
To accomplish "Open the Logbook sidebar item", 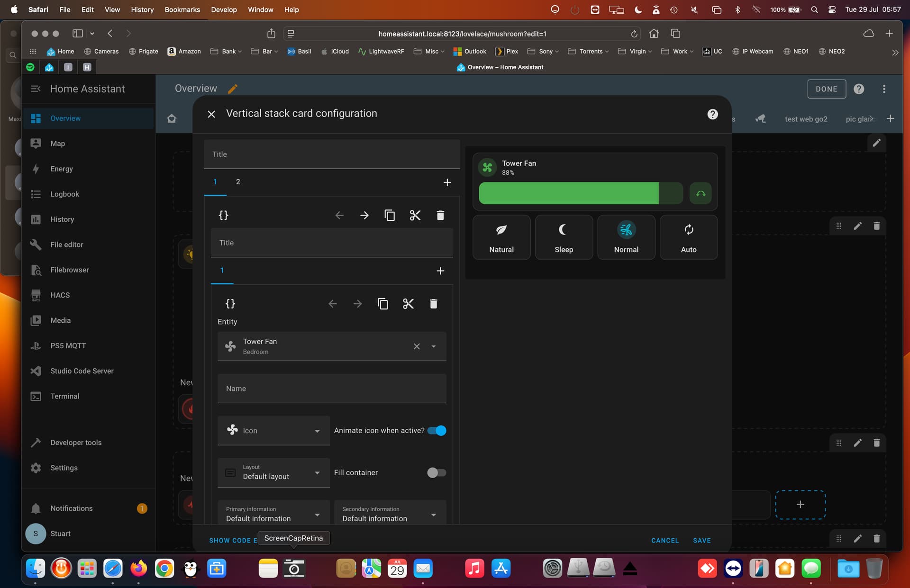I will pos(88,194).
